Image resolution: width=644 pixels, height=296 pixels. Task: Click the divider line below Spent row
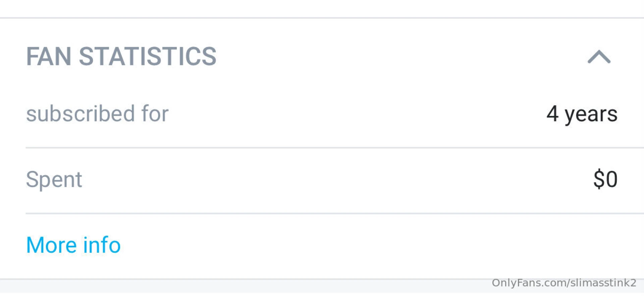click(x=335, y=213)
